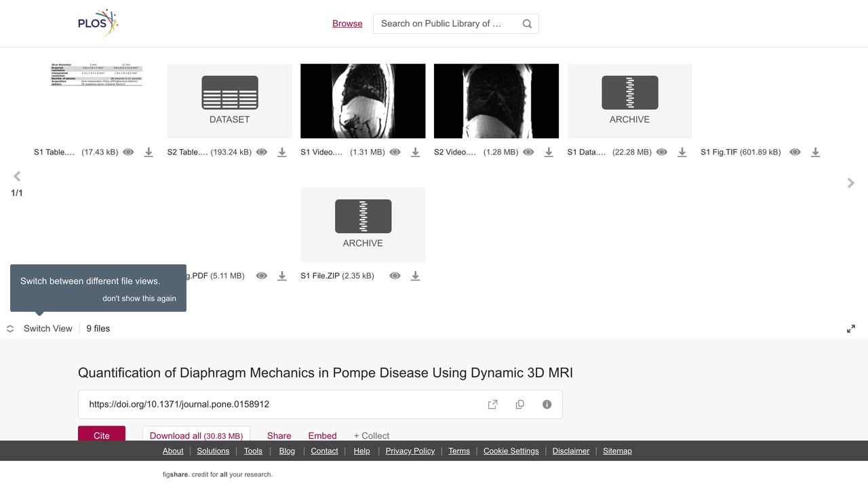Preview S1 Video with eye icon
Screen dimensions: 868x488
coord(395,152)
